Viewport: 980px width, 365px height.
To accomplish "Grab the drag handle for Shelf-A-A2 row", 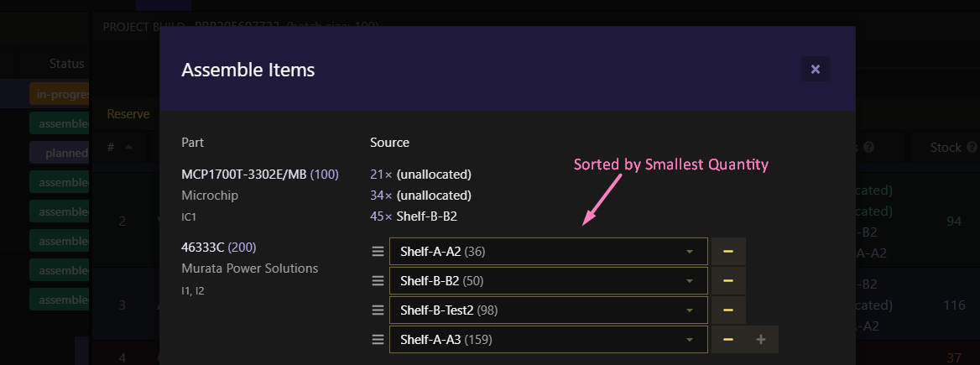I will [378, 251].
